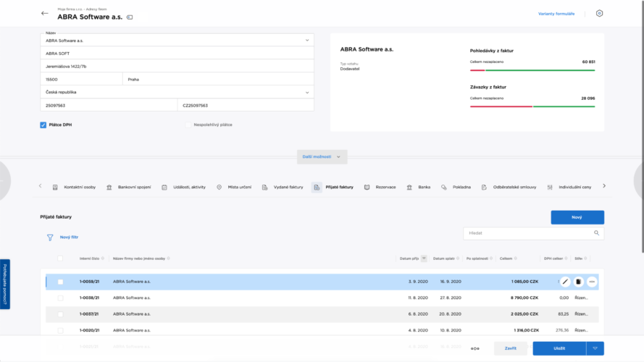Screen dimensions: 644x362
Task: Open the Název dropdown arrow
Action: (x=307, y=41)
